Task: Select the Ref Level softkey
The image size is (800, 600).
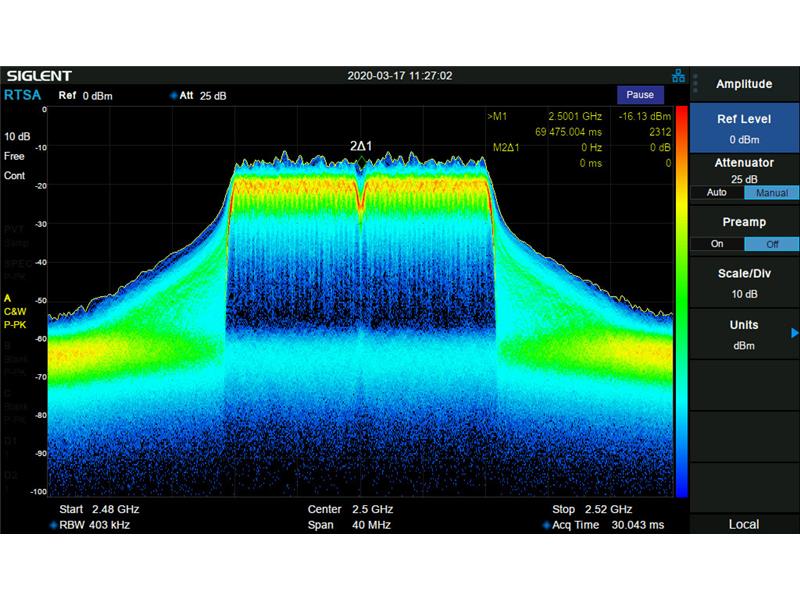Action: (744, 129)
